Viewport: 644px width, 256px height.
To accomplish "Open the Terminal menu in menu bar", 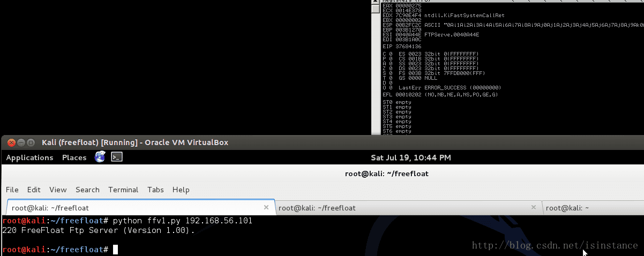I will click(x=123, y=190).
